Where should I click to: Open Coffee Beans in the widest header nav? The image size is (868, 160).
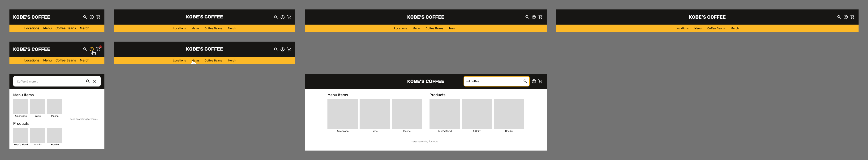pyautogui.click(x=716, y=28)
